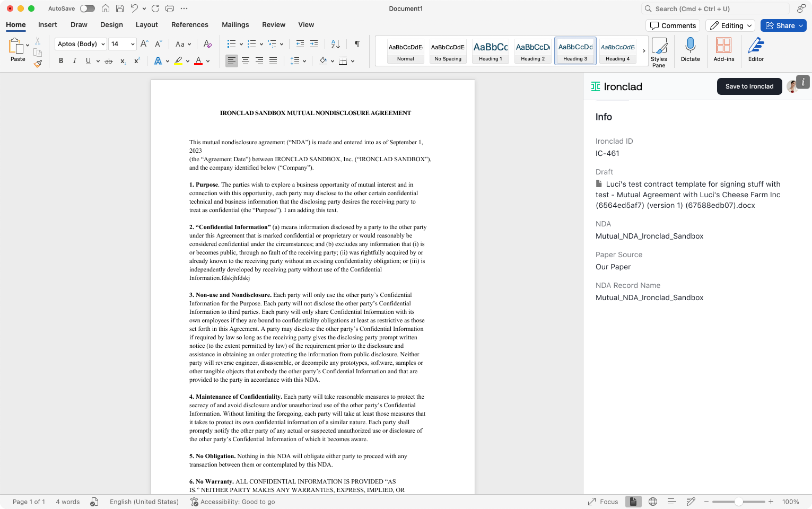Align text right
This screenshot has width=812, height=509.
tap(259, 61)
